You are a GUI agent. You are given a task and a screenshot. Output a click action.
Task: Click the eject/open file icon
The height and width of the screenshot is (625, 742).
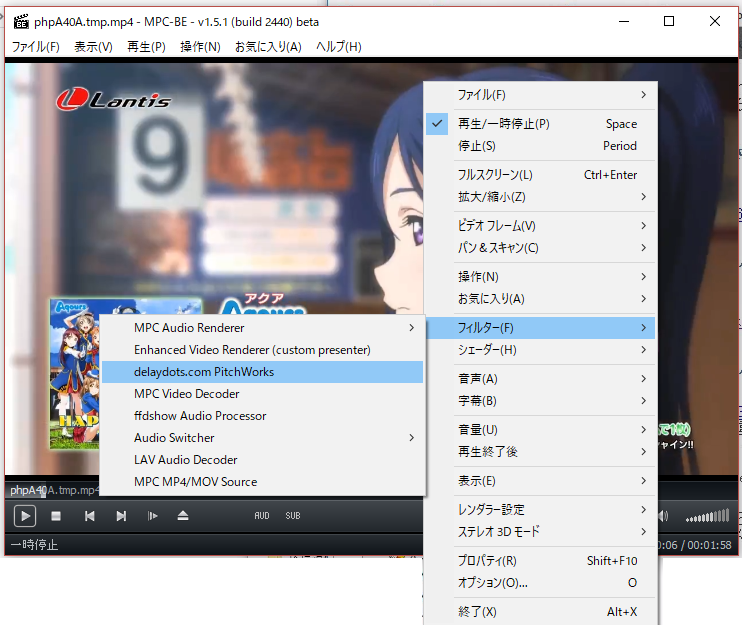point(183,516)
